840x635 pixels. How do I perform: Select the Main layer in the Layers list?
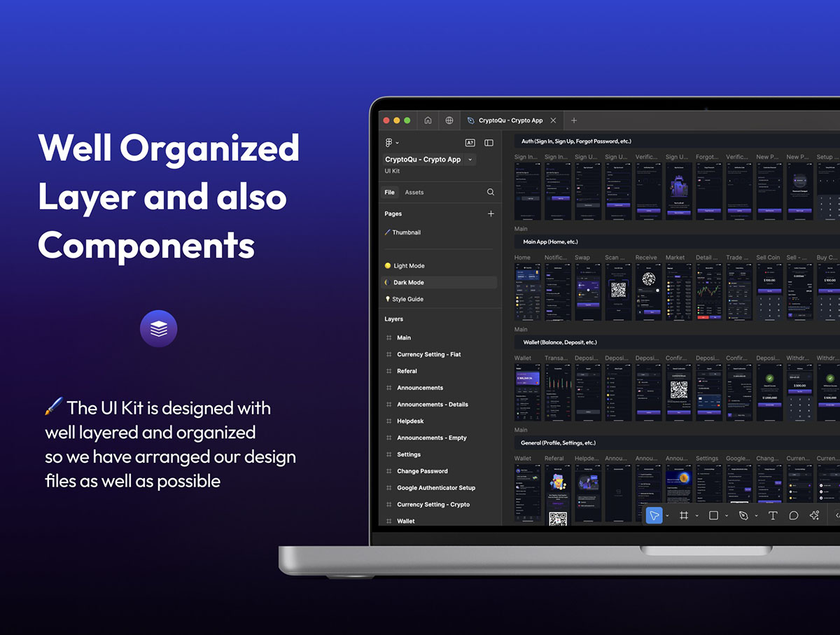tap(404, 337)
